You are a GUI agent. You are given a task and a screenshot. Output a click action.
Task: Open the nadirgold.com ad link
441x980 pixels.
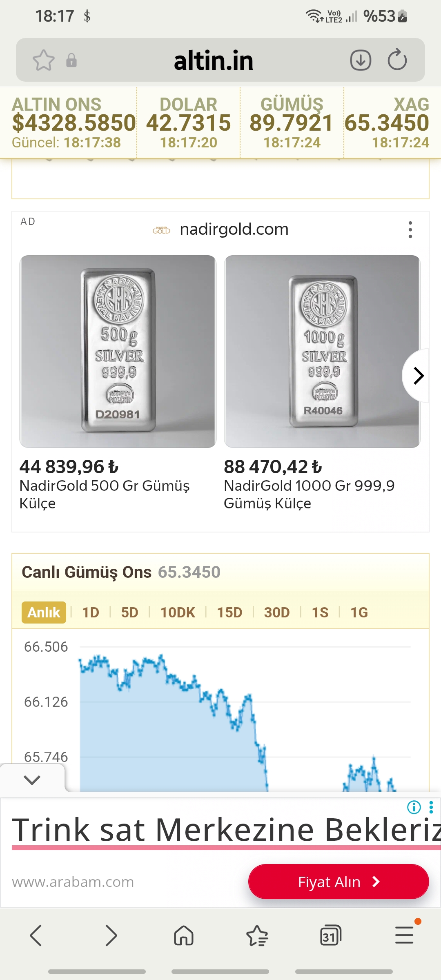[234, 229]
